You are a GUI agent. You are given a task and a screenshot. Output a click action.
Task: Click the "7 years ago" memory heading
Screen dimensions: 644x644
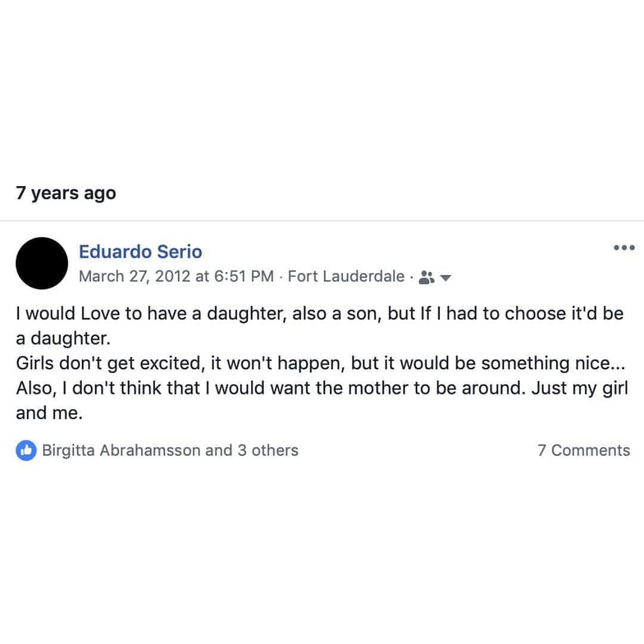(x=66, y=193)
